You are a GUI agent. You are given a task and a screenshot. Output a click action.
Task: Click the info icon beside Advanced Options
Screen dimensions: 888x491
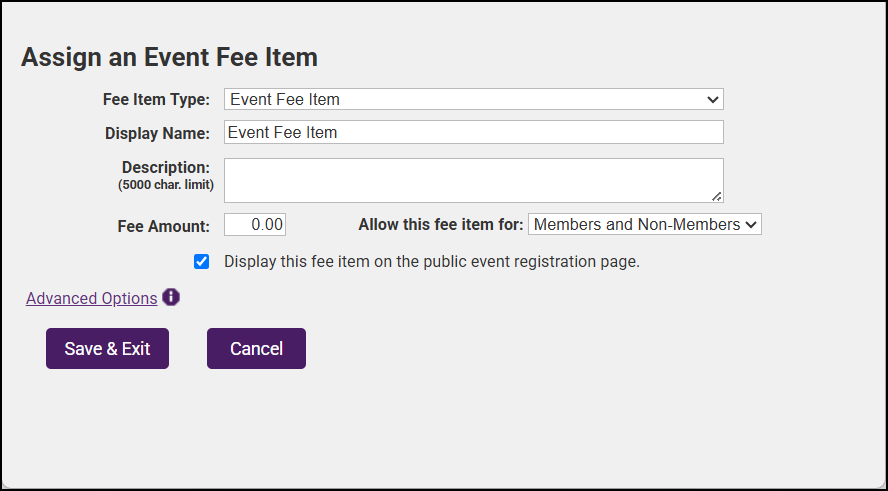pos(171,297)
